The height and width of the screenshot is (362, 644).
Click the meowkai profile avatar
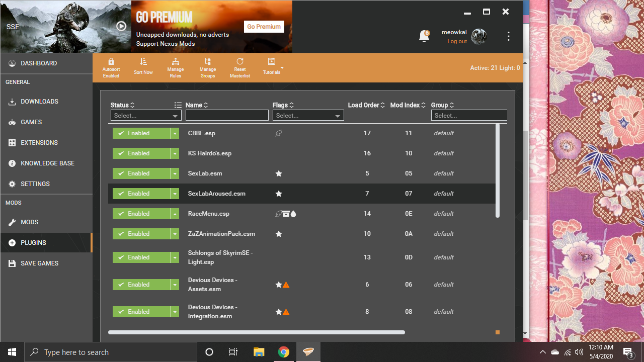pyautogui.click(x=479, y=36)
